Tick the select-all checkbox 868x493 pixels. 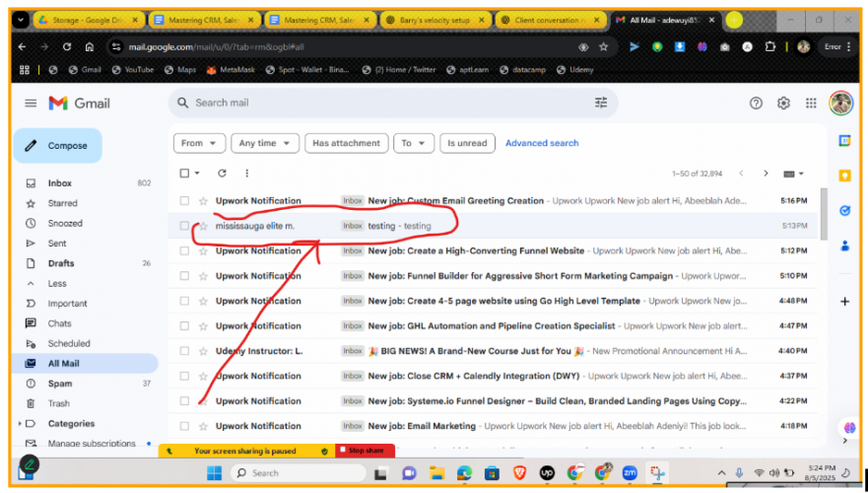tap(184, 174)
